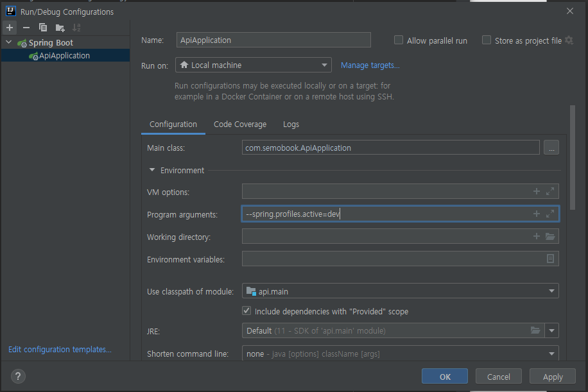
Task: Open the Logs tab
Action: point(291,124)
